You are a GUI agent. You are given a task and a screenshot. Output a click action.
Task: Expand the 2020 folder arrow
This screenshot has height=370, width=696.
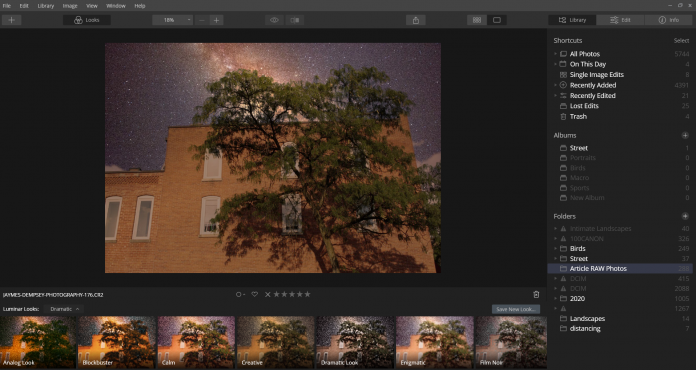pyautogui.click(x=555, y=299)
